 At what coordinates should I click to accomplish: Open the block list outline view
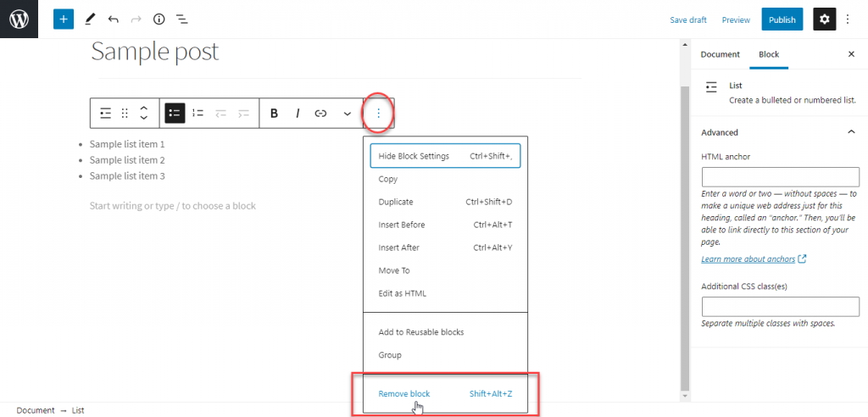(182, 19)
